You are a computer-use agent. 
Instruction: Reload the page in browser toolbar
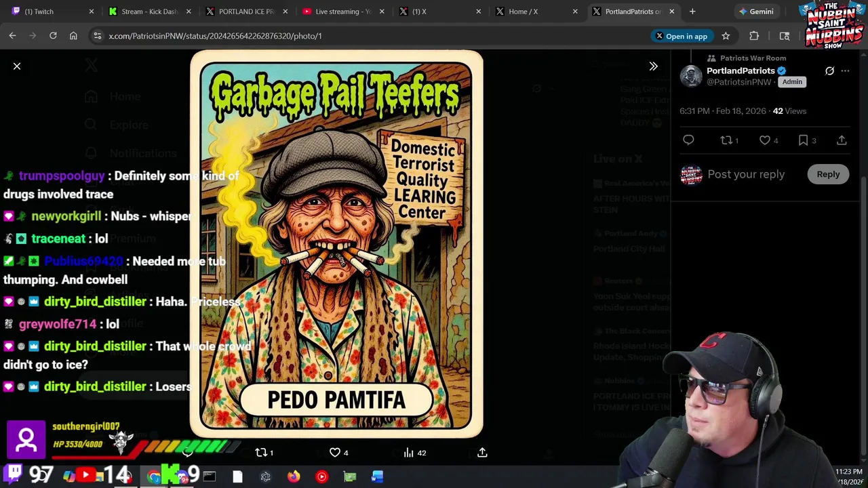point(53,36)
